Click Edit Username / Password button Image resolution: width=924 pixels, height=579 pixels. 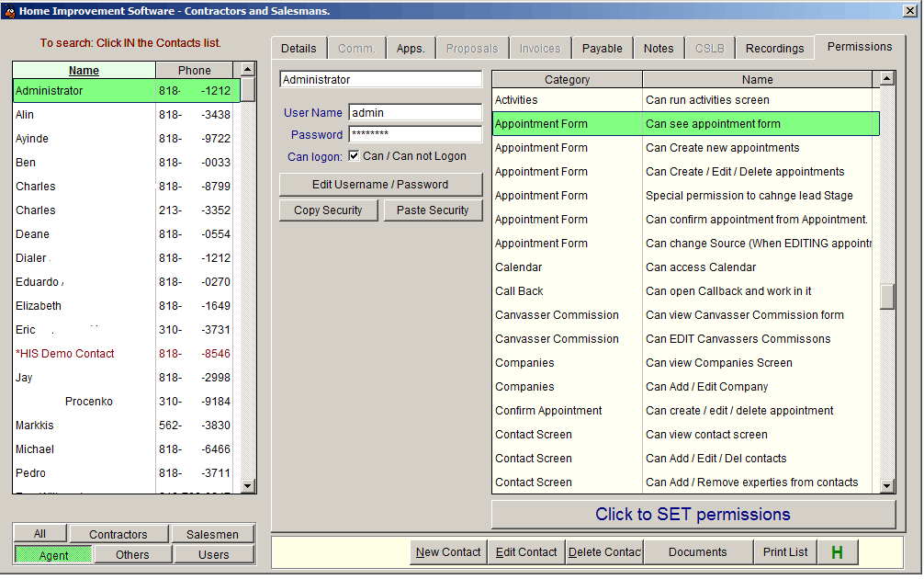pos(380,185)
